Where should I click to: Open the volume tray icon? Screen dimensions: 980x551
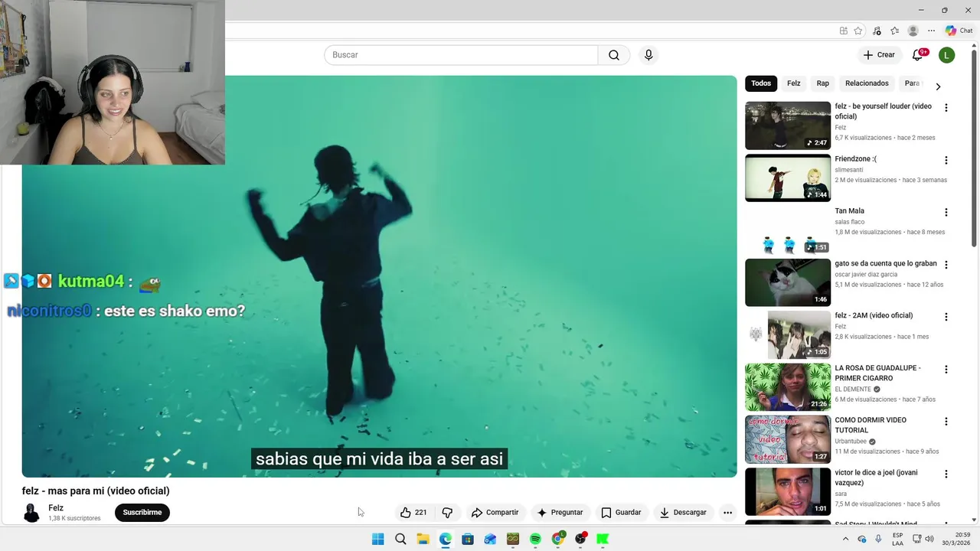tap(929, 539)
